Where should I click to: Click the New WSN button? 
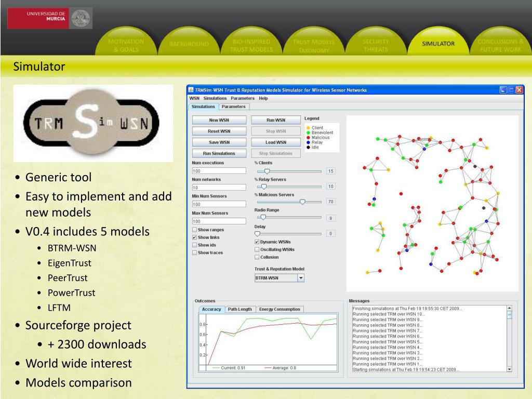coord(219,120)
